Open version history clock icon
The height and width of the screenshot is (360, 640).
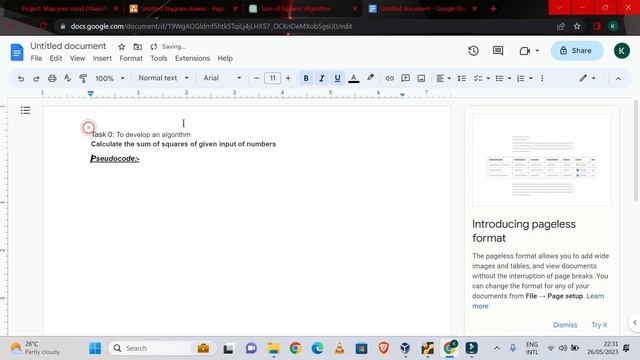click(473, 51)
